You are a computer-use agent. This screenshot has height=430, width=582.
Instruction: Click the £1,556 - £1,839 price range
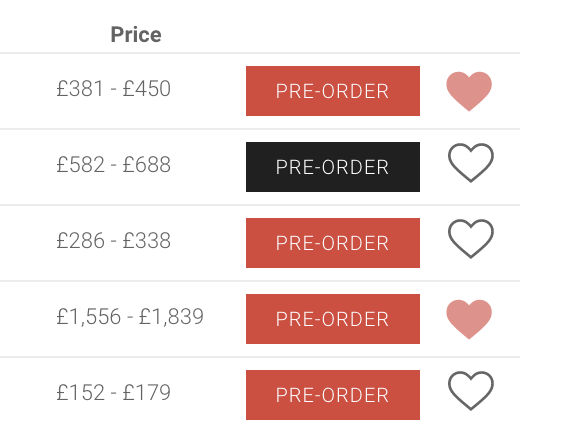pos(130,317)
